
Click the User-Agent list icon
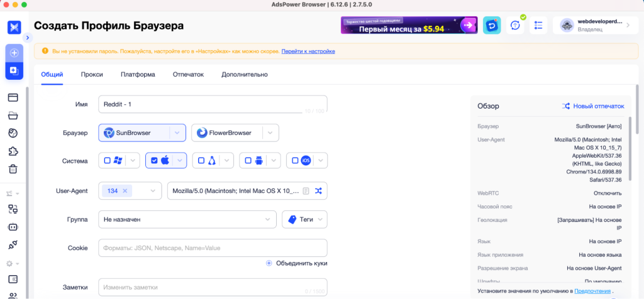[306, 191]
